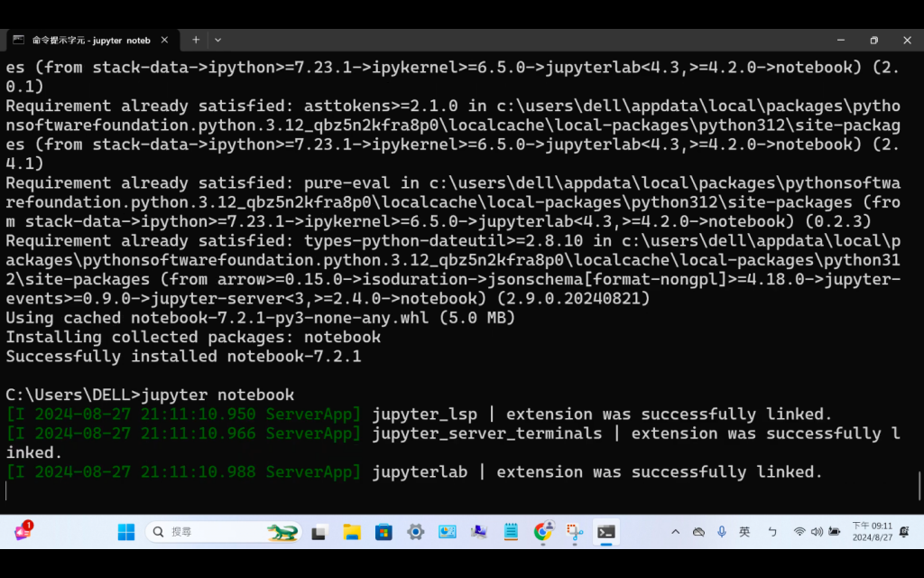Open Microsoft Store from the taskbar
Viewport: 924px width, 578px height.
pos(383,532)
